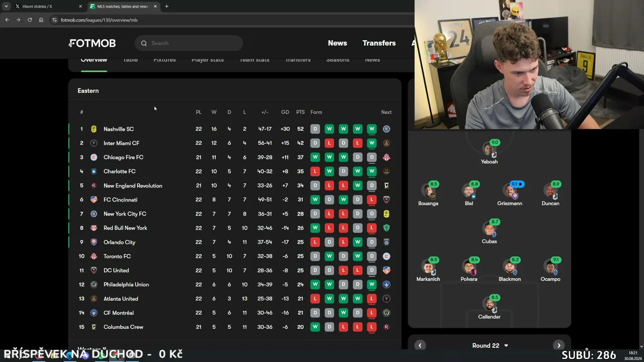Open News in the FotMob header

point(338,43)
